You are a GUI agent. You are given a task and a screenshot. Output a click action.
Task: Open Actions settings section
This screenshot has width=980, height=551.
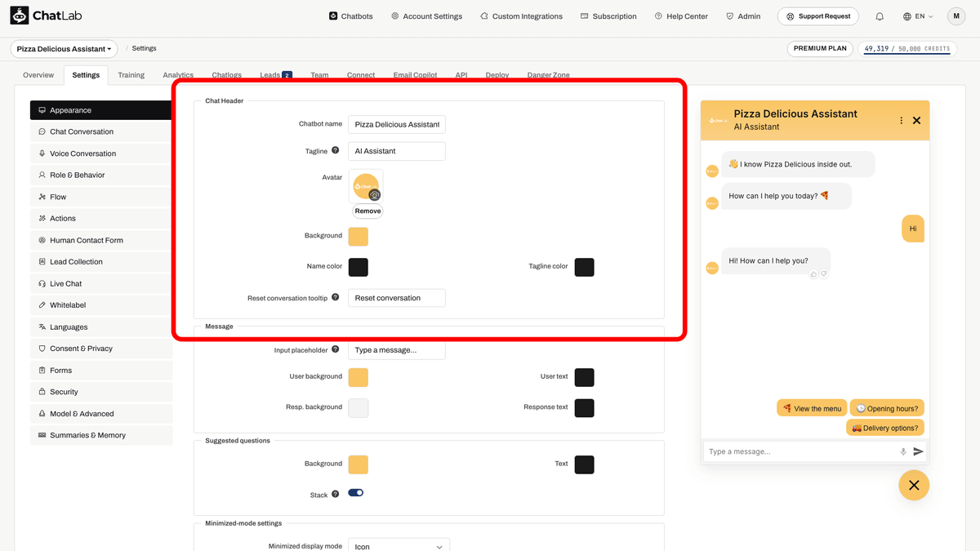[101, 218]
